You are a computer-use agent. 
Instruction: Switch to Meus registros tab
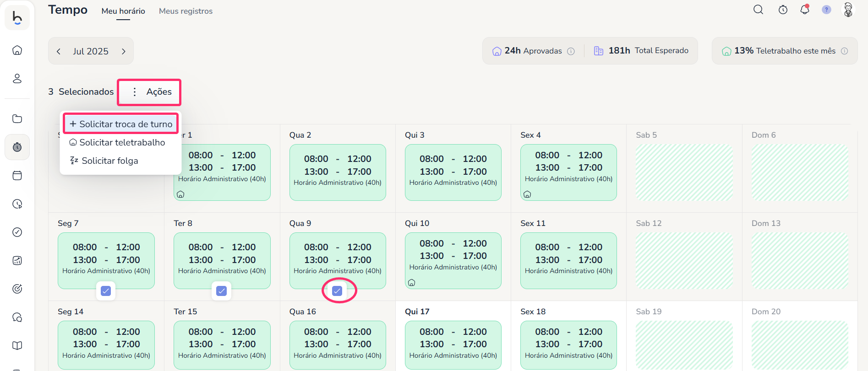(186, 11)
